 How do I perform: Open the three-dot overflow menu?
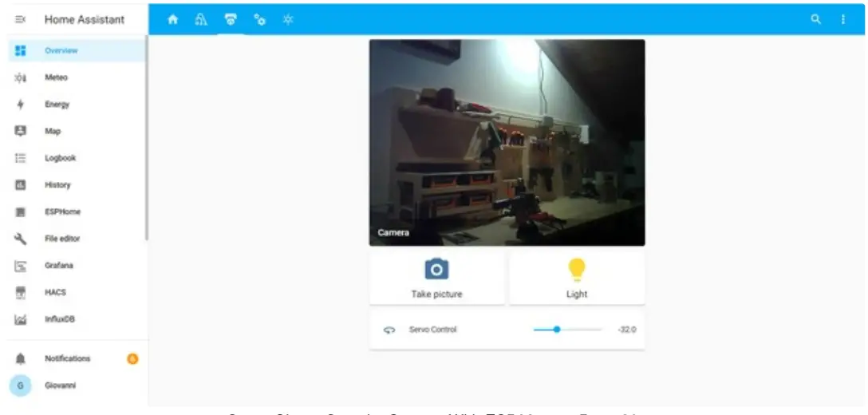(x=843, y=19)
